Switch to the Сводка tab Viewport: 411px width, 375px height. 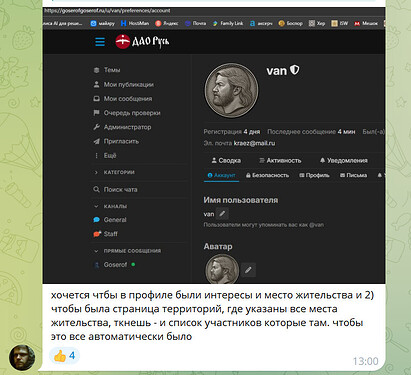[226, 161]
